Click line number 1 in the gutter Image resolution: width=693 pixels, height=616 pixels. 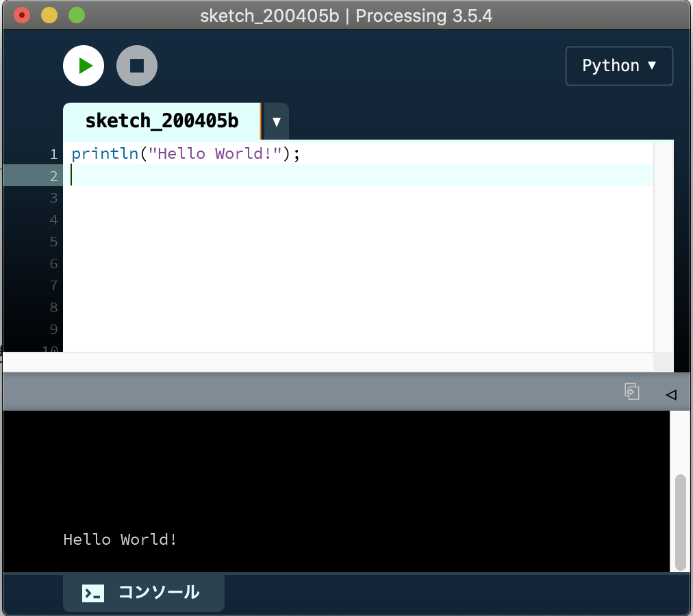(53, 154)
